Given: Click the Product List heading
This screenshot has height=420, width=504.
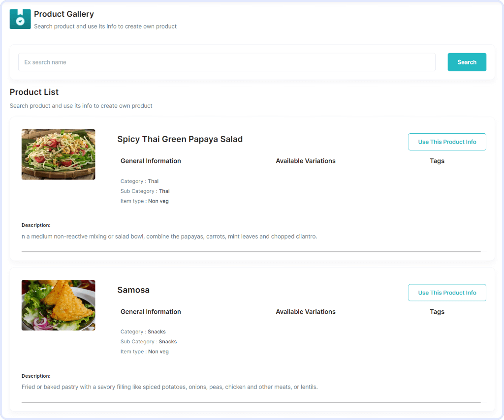Looking at the screenshot, I should 34,92.
